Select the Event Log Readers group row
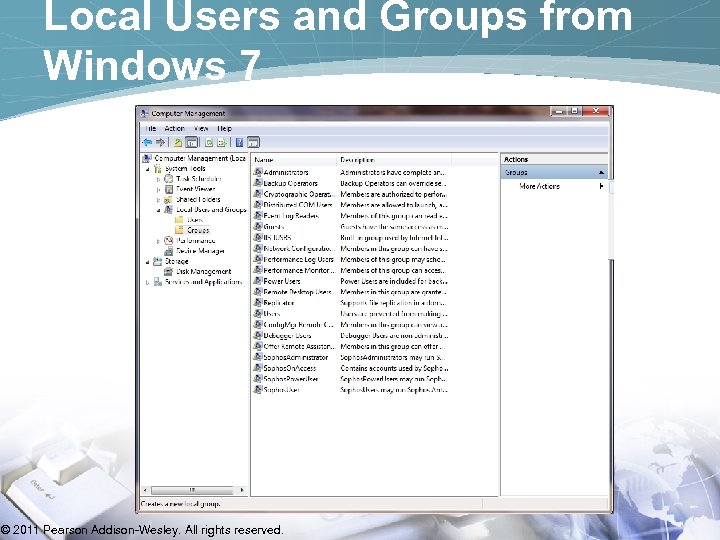This screenshot has width=720, height=540. point(351,215)
